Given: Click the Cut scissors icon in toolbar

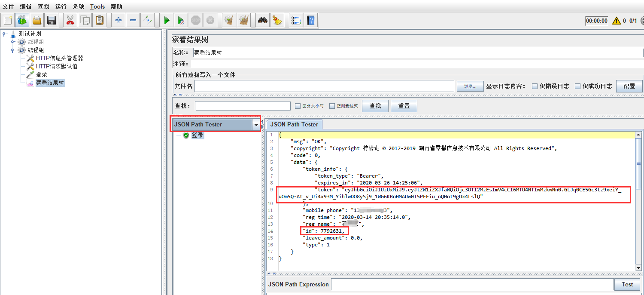Looking at the screenshot, I should click(x=70, y=20).
